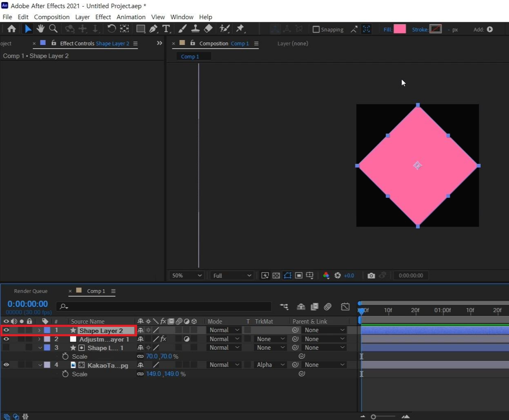Click the timeline layer search field
The width and height of the screenshot is (509, 420).
164,306
